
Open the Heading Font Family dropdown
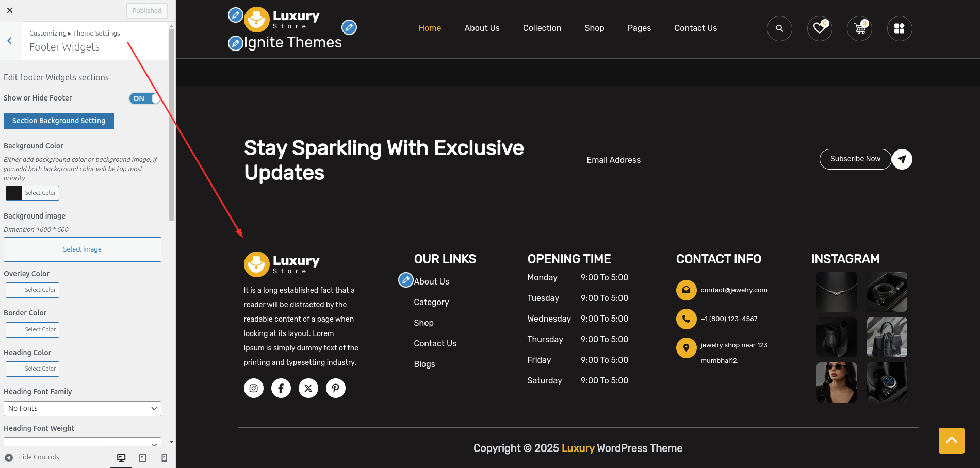point(82,408)
